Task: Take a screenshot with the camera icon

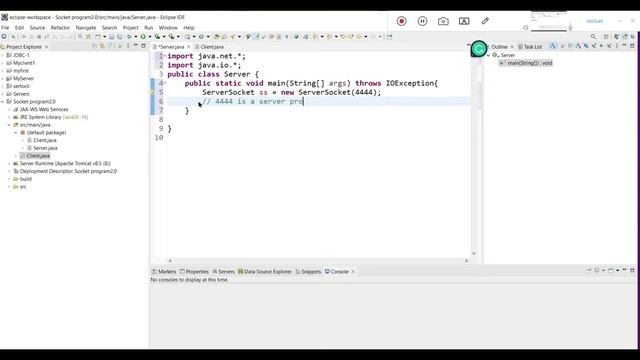Action: pos(443,21)
